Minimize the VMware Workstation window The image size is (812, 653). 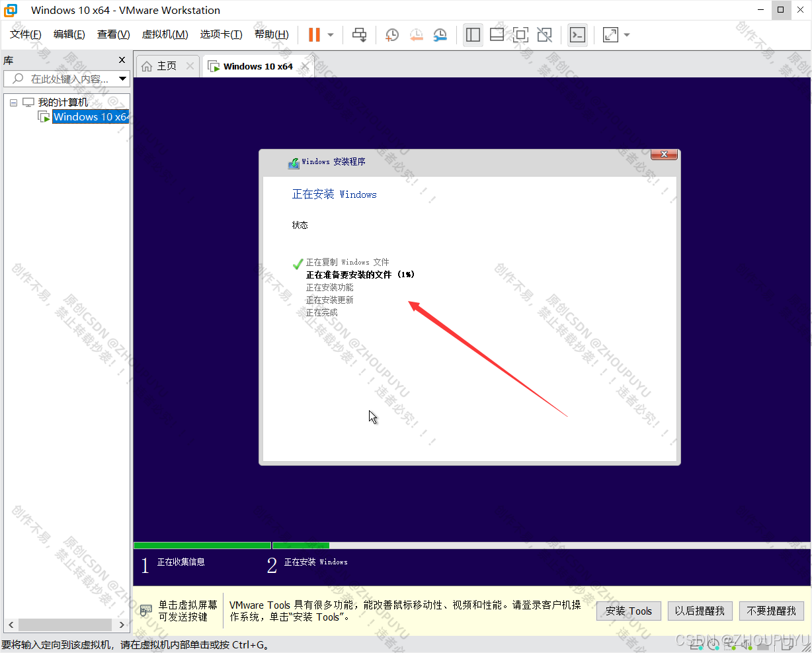(x=762, y=10)
